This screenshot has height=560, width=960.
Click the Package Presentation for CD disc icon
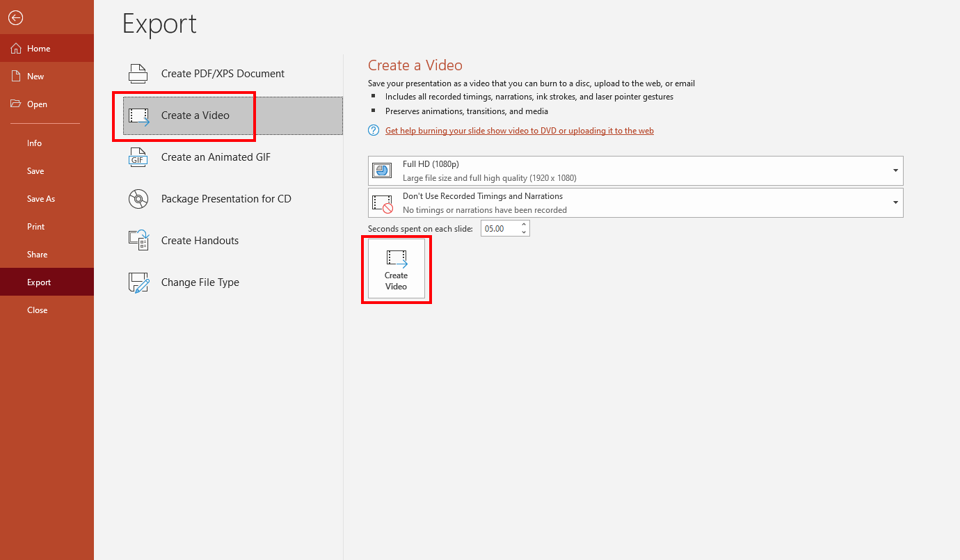click(x=138, y=198)
